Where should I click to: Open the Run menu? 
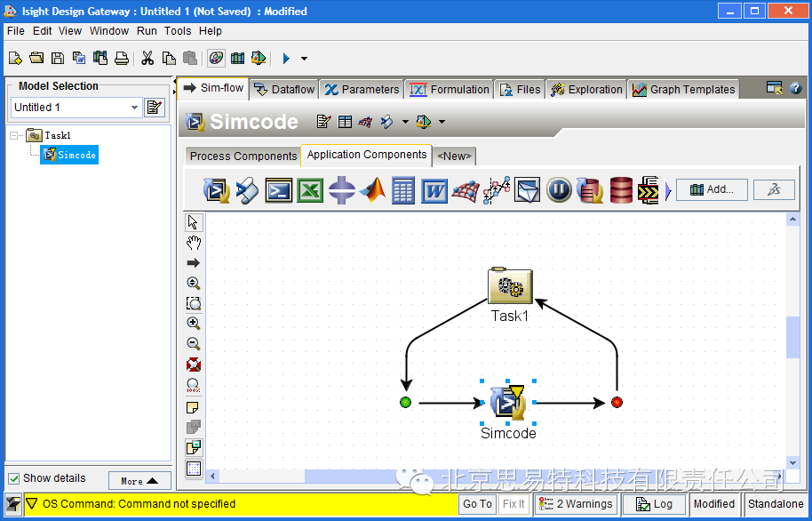147,31
